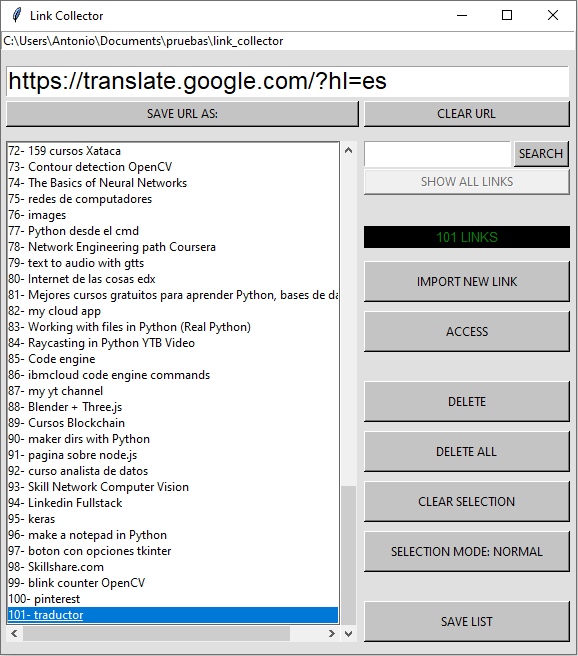Focus the search text field
Screen dimensions: 578x656
pos(437,154)
